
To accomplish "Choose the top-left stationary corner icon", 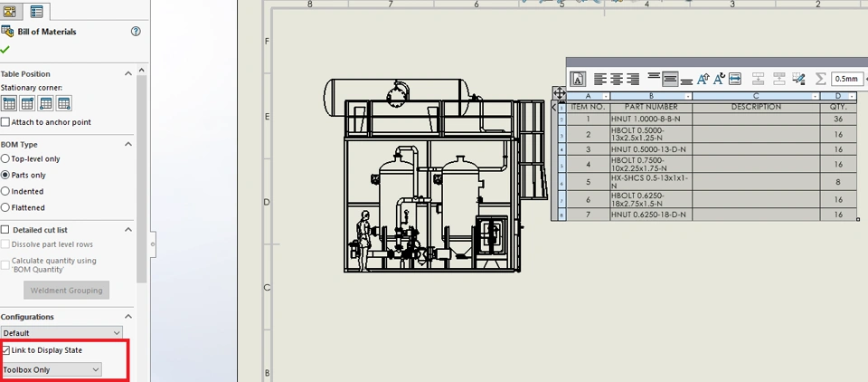I will [x=9, y=103].
